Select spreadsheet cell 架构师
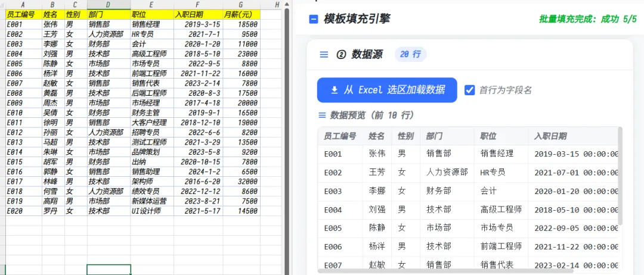 (152, 182)
